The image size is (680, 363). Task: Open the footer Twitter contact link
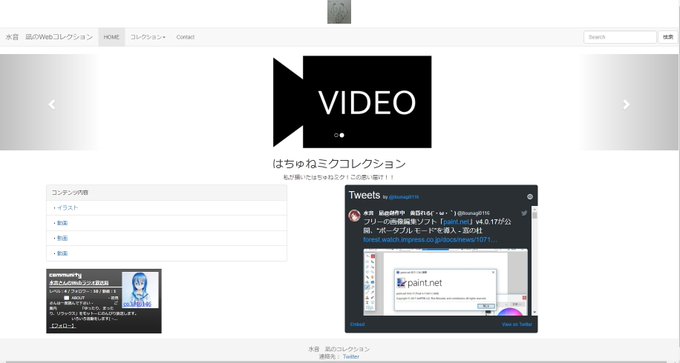[x=351, y=356]
